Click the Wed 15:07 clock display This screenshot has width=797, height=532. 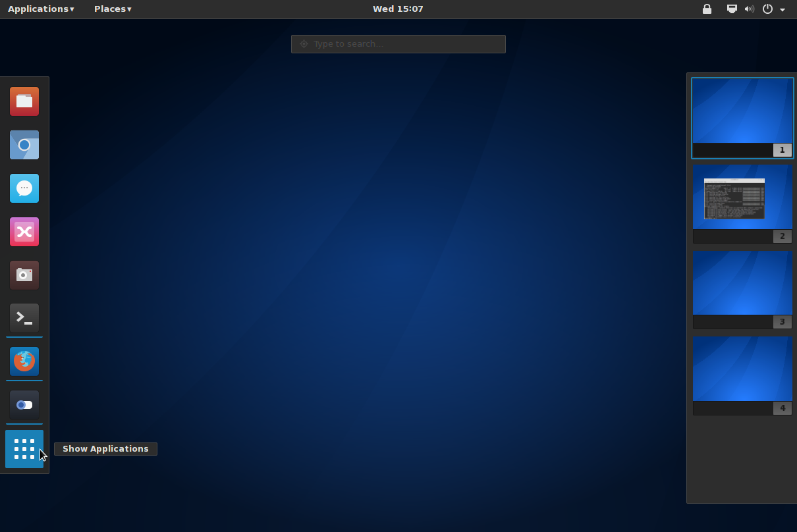coord(398,9)
